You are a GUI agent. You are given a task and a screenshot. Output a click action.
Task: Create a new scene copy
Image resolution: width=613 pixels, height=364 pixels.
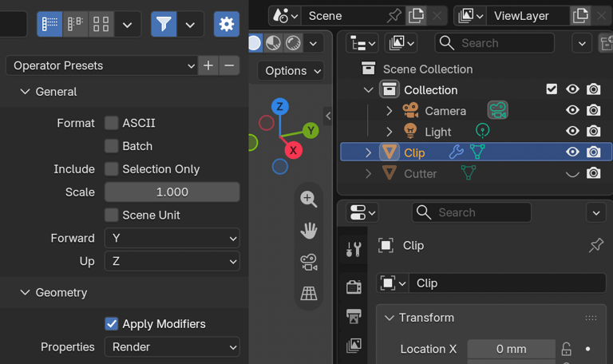click(416, 16)
